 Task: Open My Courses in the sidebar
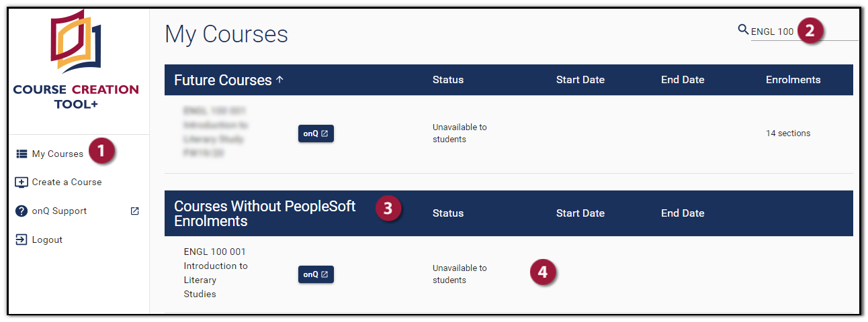click(x=58, y=154)
